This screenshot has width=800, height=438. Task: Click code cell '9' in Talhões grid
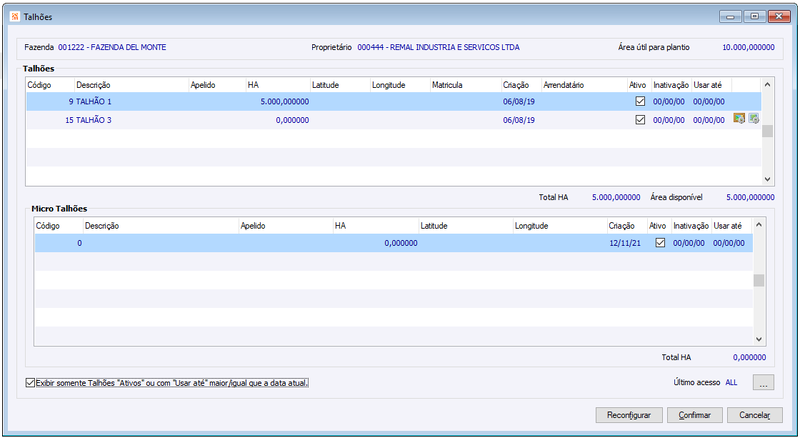pos(71,102)
